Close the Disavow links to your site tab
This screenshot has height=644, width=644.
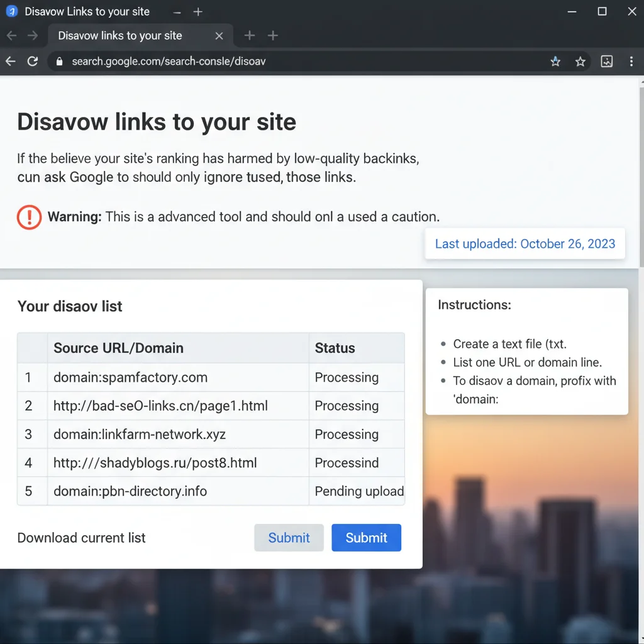[219, 36]
